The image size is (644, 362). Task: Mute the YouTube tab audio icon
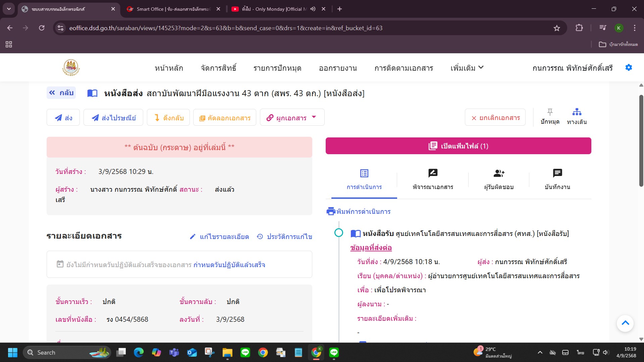[313, 9]
